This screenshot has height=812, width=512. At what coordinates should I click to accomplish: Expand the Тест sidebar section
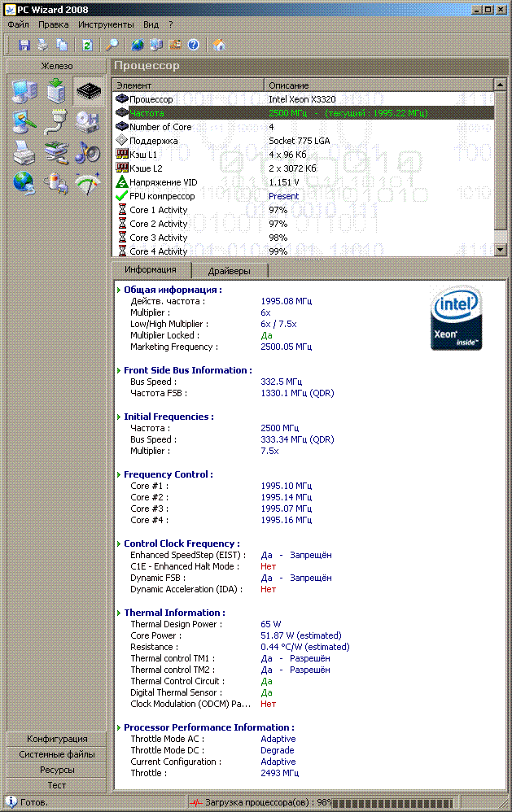pyautogui.click(x=57, y=785)
